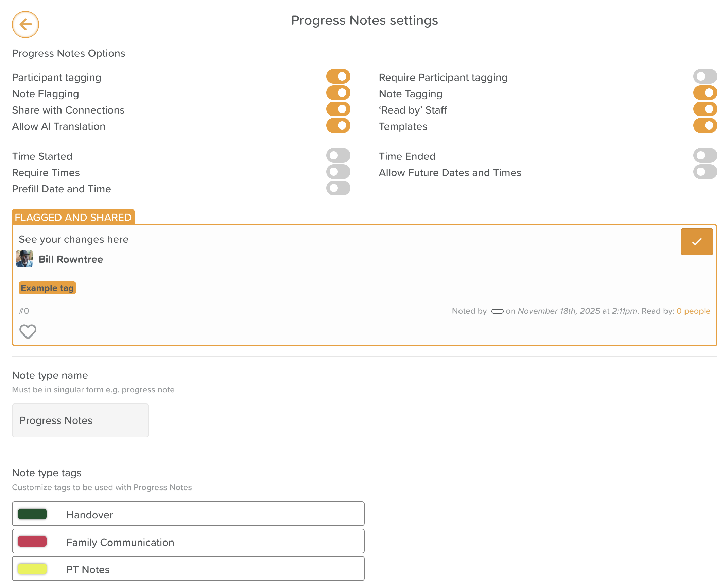Turn off the 'Read by' Staff toggle

click(705, 109)
